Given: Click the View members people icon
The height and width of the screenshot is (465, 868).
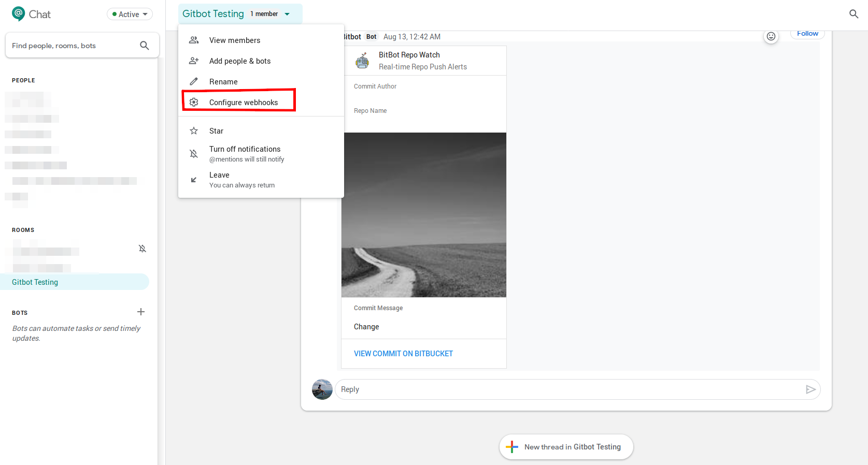Looking at the screenshot, I should coord(194,40).
